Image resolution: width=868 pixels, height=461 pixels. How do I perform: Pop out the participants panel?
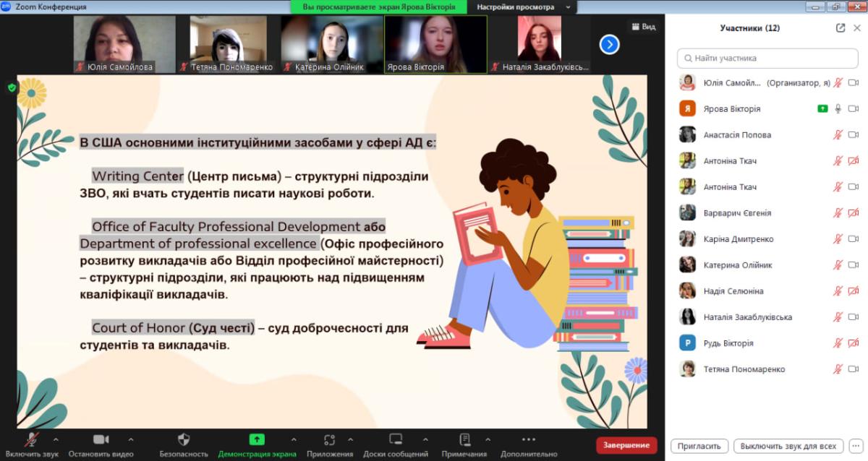tap(840, 28)
